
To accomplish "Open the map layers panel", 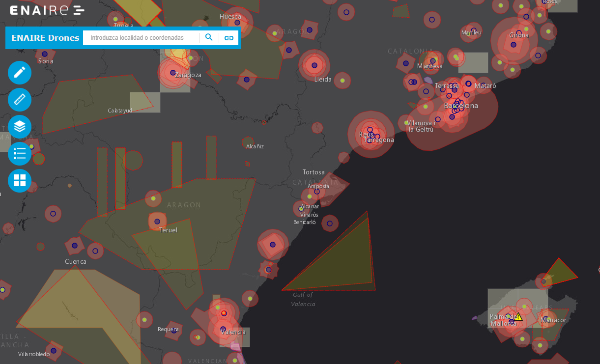I will (20, 127).
